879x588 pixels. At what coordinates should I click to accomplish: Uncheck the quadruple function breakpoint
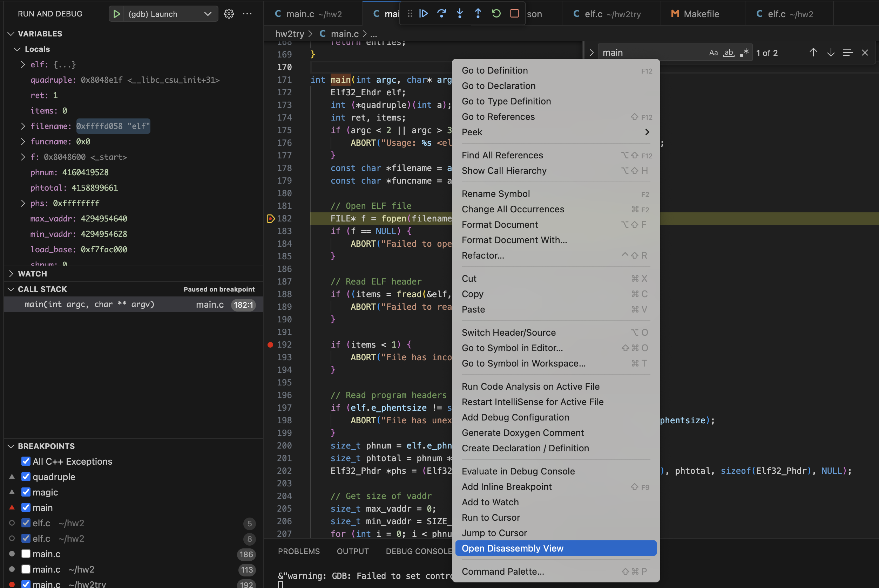click(26, 477)
